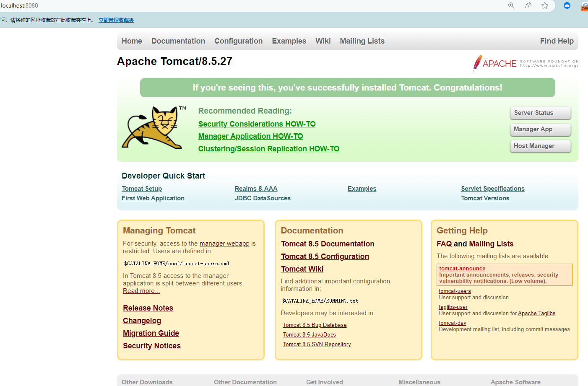Open the Release Notes link

click(148, 308)
